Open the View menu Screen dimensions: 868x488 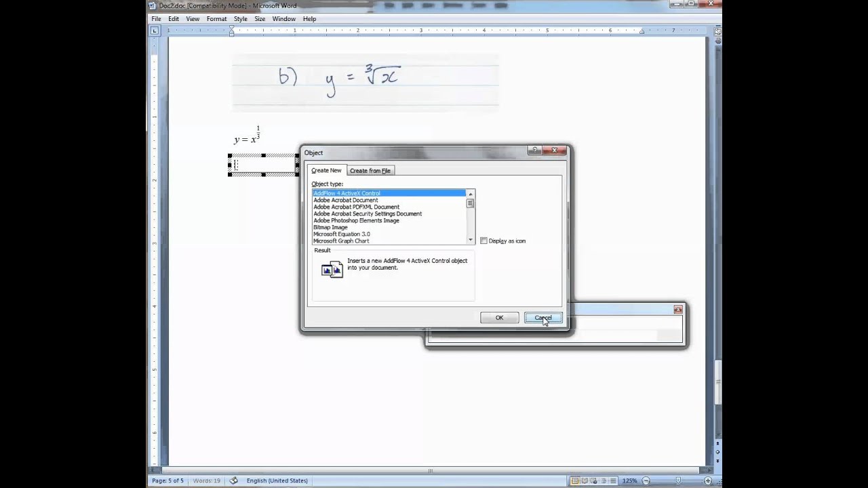193,19
